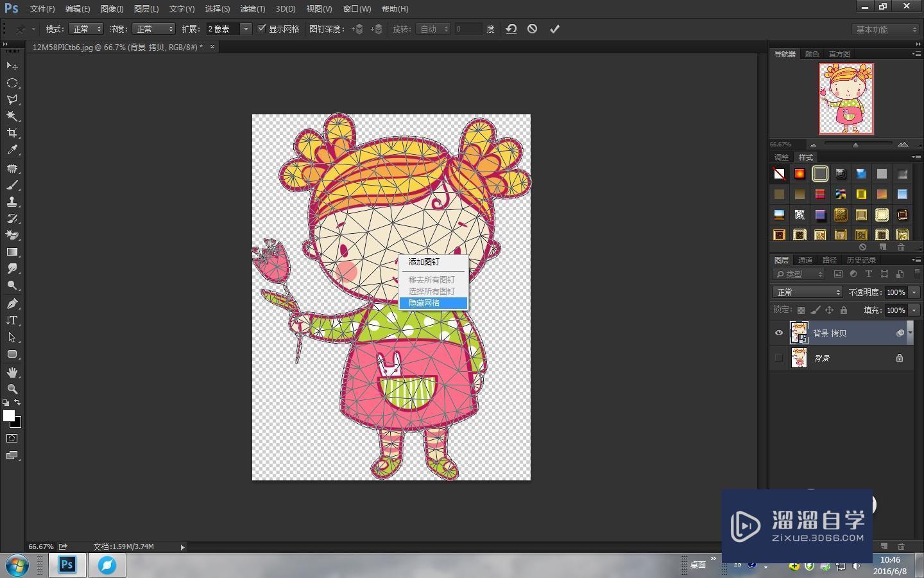Open 图像(I) menu
Screen dimensions: 924x578
click(x=112, y=9)
